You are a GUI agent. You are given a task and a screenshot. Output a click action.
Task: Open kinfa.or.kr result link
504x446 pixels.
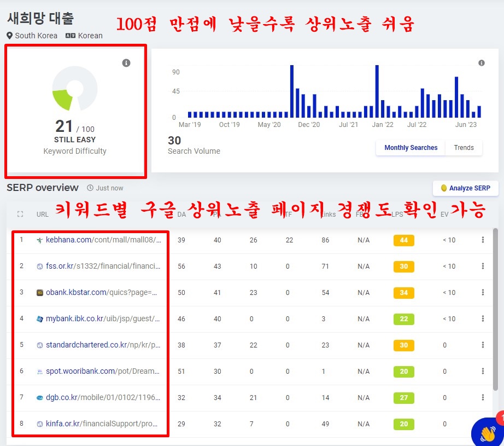[102, 424]
